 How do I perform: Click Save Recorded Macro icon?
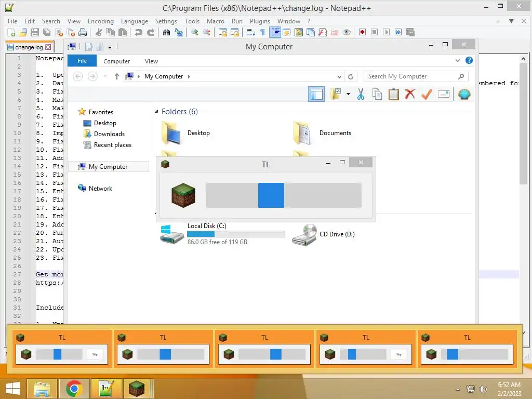coord(410,32)
